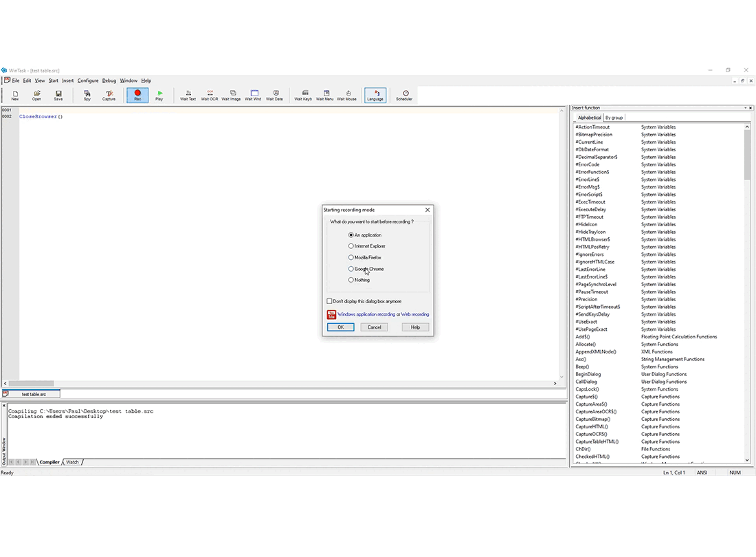Start recording with the Rec button
This screenshot has height=557, width=756.
coord(137,95)
